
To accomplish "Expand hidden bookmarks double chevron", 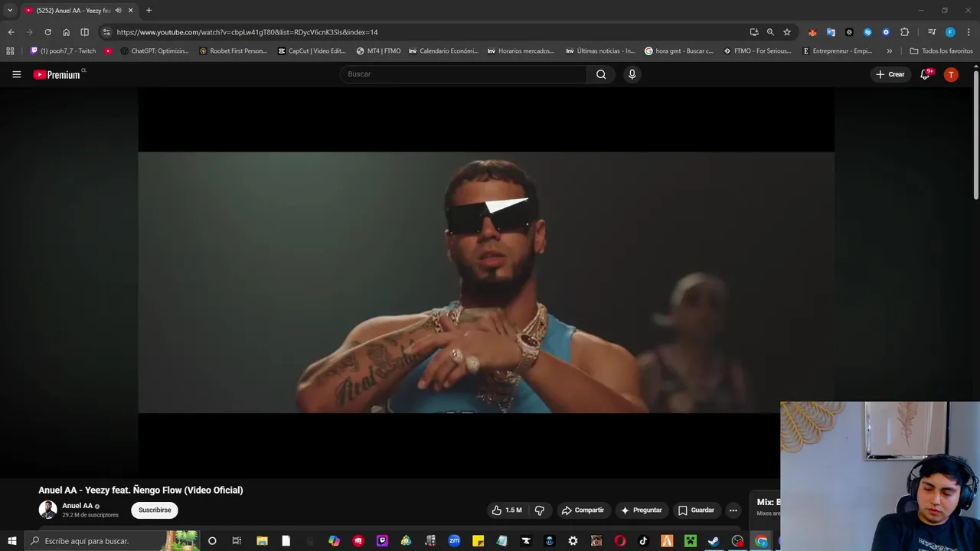I will coord(889,51).
